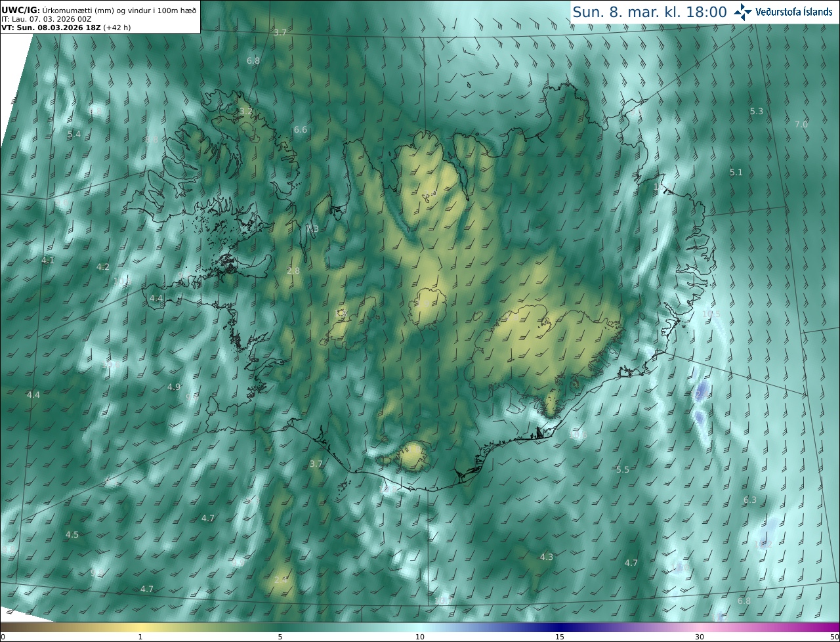The image size is (840, 642).
Task: Click the map value '6.6'
Action: [301, 130]
